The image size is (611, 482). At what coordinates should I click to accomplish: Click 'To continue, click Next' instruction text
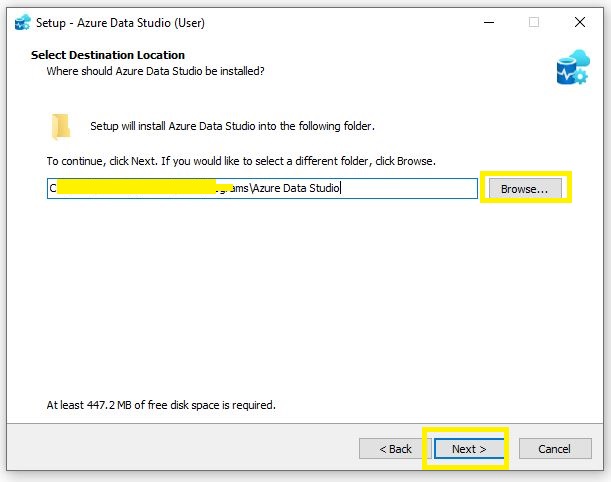pyautogui.click(x=241, y=161)
